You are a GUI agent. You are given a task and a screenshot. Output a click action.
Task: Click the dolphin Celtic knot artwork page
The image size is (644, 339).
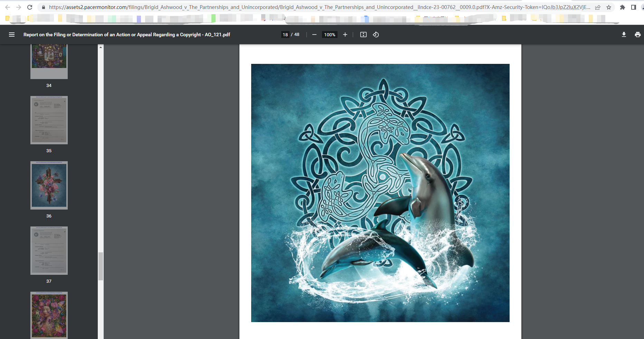[380, 193]
